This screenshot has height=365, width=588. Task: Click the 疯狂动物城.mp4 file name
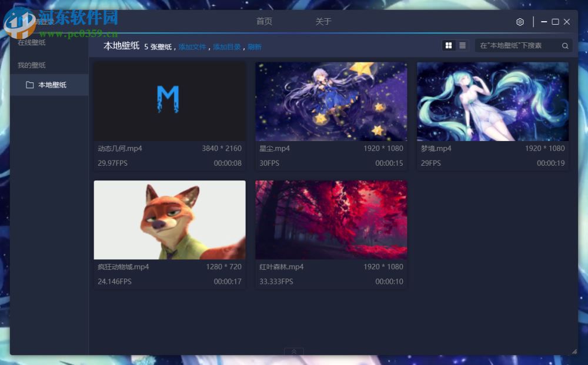pyautogui.click(x=123, y=267)
